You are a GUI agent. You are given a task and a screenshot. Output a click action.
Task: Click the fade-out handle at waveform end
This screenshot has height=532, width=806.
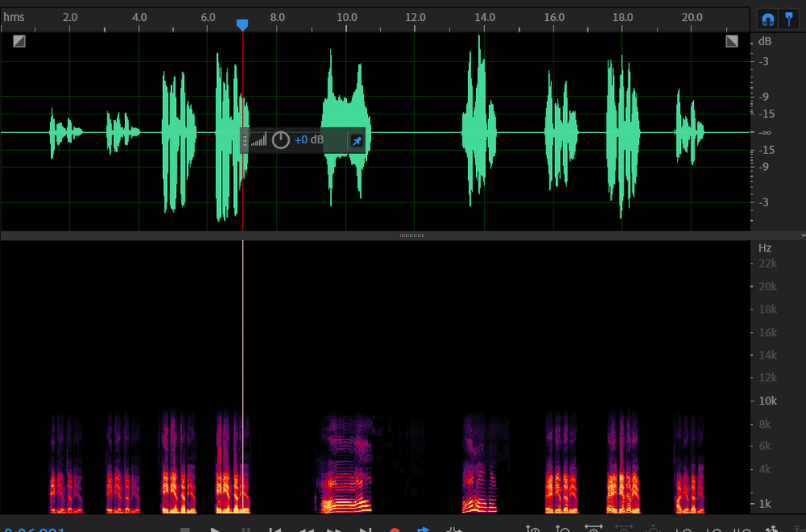point(732,41)
